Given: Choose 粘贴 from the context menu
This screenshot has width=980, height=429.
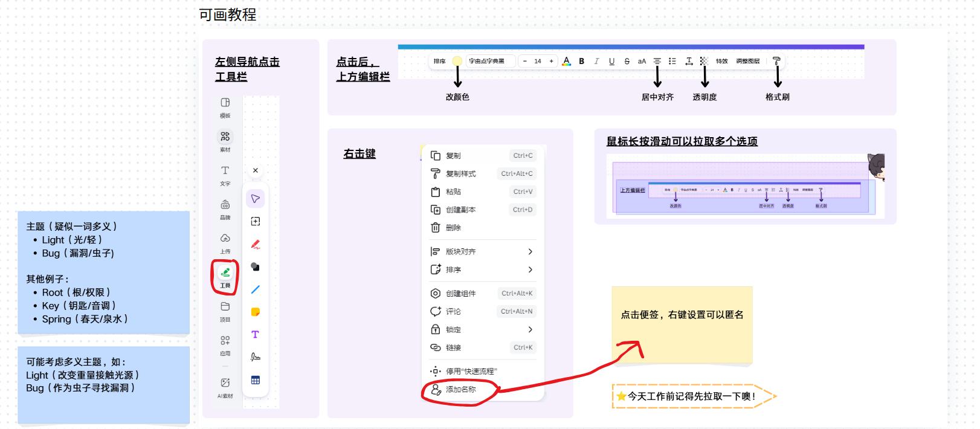Looking at the screenshot, I should pos(483,192).
